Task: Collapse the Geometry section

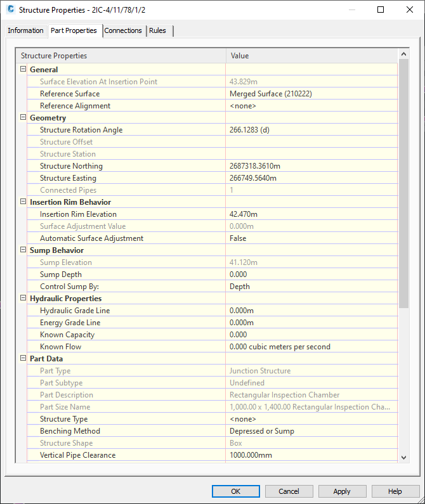Action: [23, 117]
